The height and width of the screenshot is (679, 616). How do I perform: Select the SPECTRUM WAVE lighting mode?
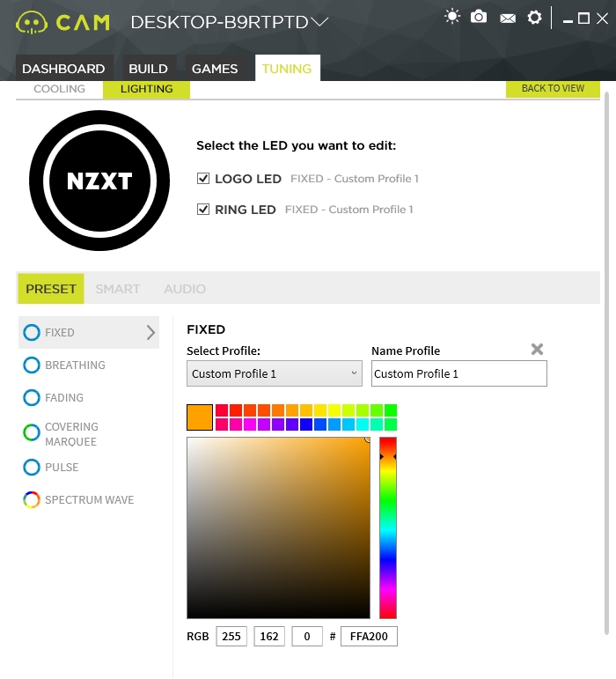click(78, 499)
